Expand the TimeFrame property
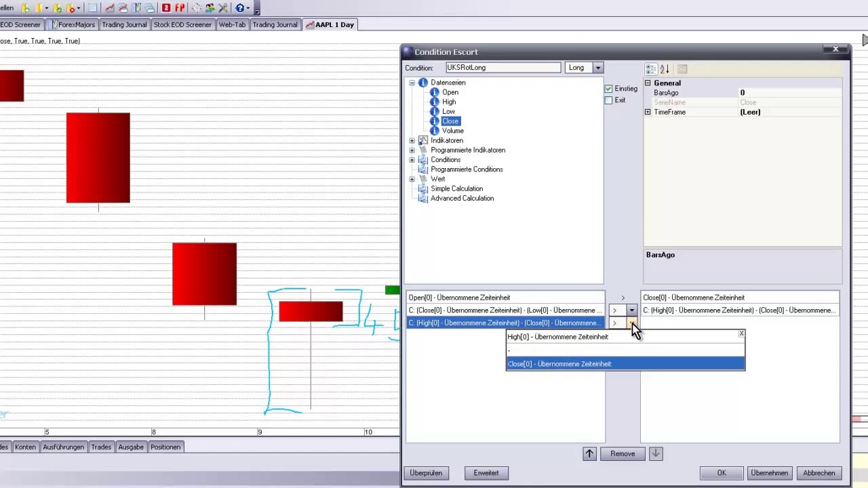This screenshot has width=868, height=488. click(x=648, y=112)
